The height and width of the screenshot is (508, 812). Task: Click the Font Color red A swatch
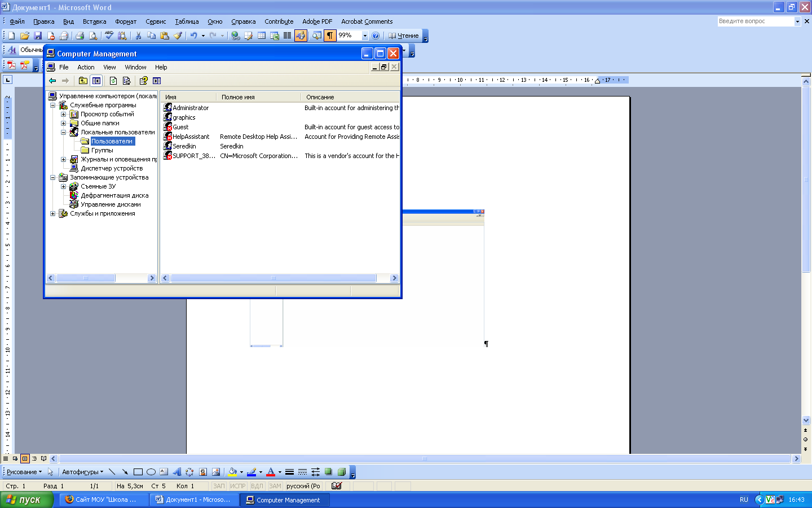tap(271, 472)
